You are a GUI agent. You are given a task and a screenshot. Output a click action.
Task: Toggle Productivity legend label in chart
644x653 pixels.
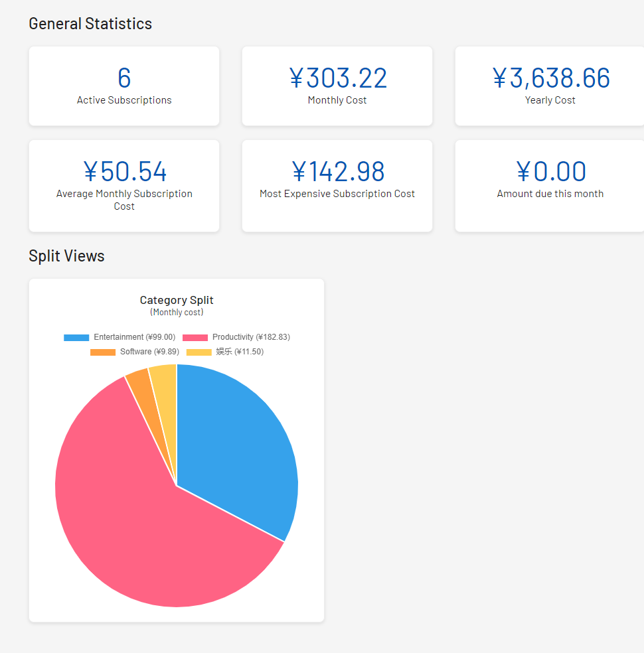click(x=251, y=337)
